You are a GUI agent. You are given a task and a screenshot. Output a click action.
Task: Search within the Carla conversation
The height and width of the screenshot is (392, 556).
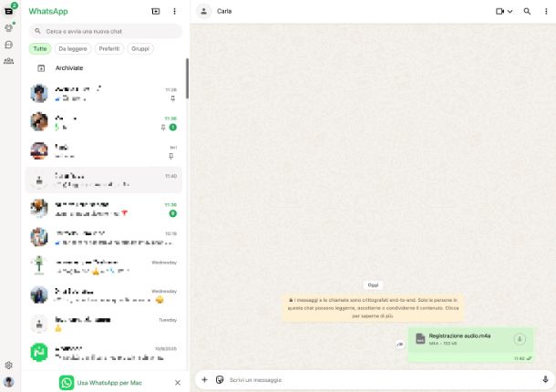(527, 11)
